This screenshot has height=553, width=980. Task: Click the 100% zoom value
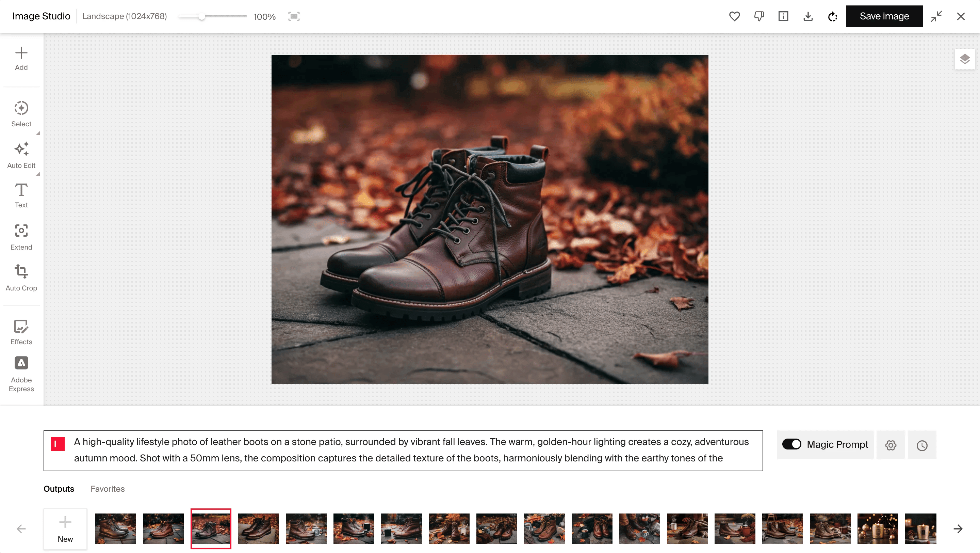pyautogui.click(x=264, y=17)
